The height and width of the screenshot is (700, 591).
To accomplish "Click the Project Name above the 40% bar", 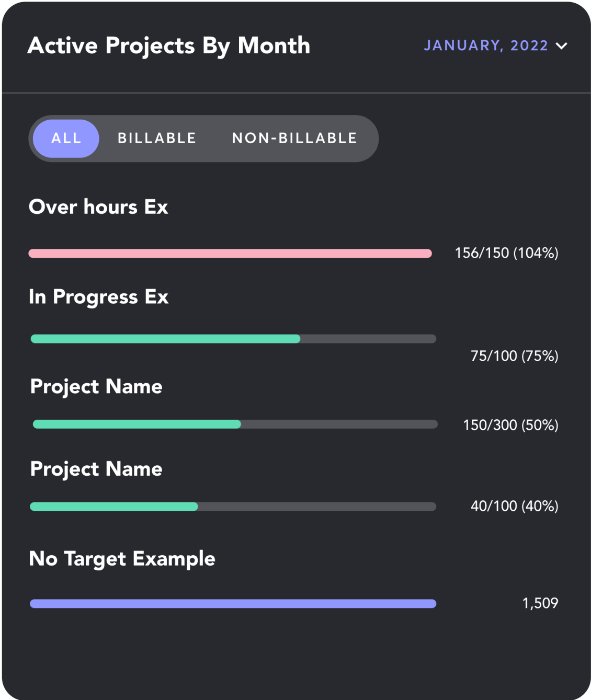I will pos(96,469).
